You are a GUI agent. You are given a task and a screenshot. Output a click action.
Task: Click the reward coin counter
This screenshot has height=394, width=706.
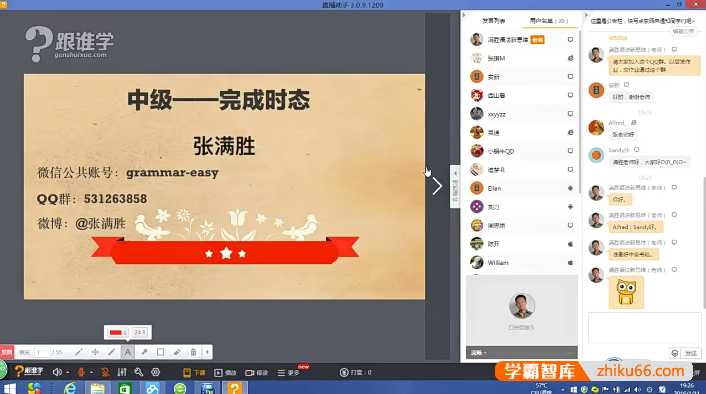(x=356, y=372)
